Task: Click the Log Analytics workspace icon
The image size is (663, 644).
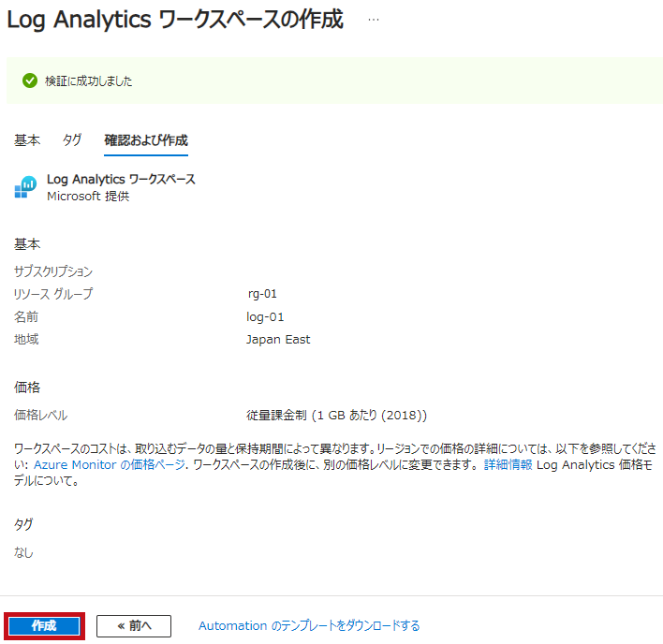Action: [25, 187]
